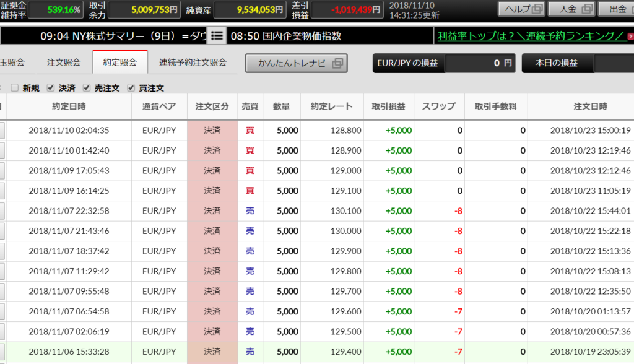Click the 539.16% margin ratio value

[x=64, y=10]
